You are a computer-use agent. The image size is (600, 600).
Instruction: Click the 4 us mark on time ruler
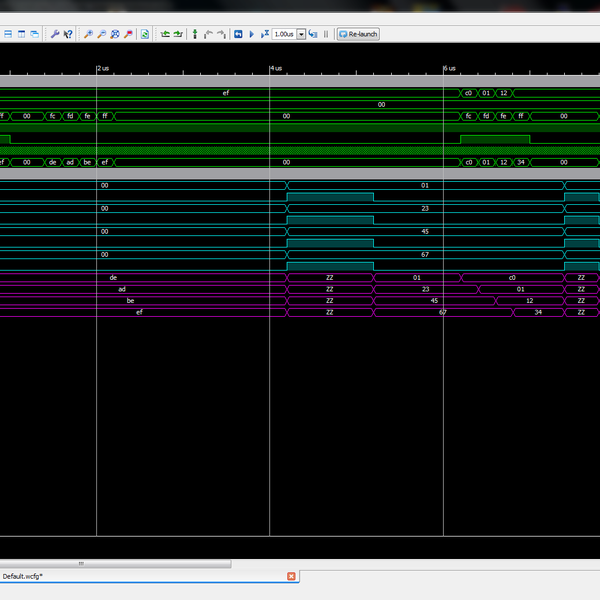(274, 68)
